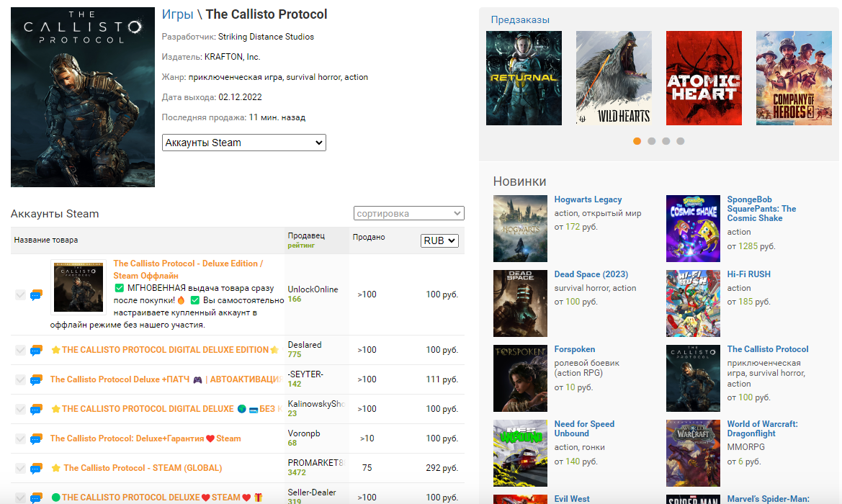Click verified check icon in Voronpb row
The image size is (842, 504).
tap(20, 438)
